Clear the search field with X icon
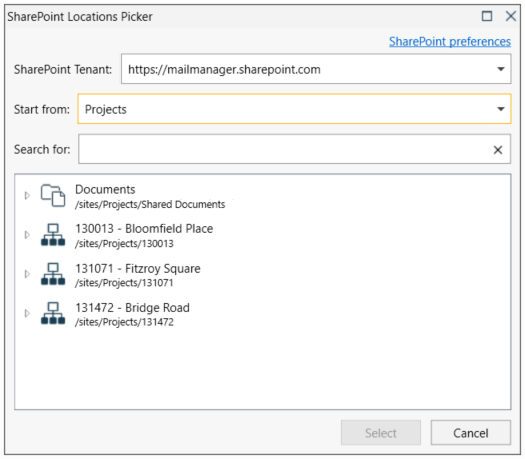This screenshot has width=525, height=459. point(498,150)
